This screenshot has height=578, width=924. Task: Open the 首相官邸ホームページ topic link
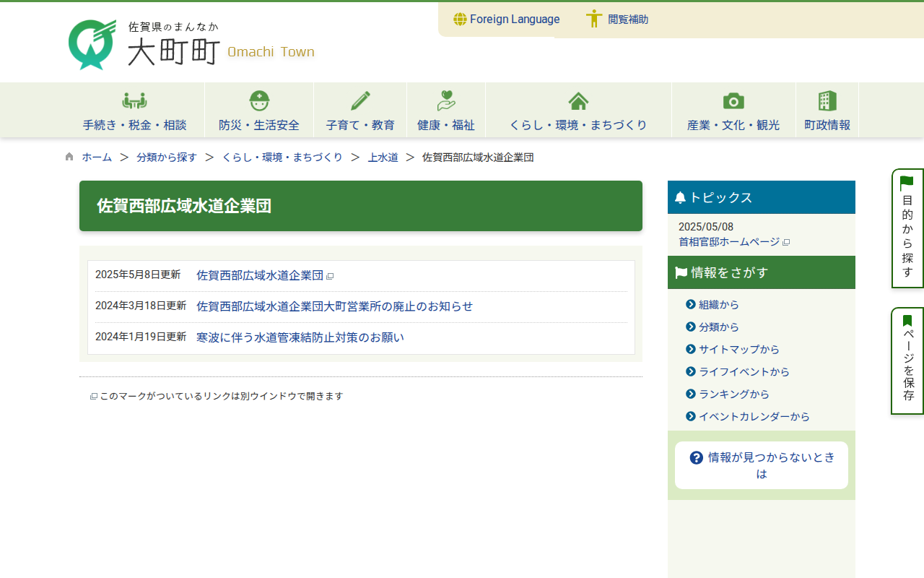tap(729, 242)
